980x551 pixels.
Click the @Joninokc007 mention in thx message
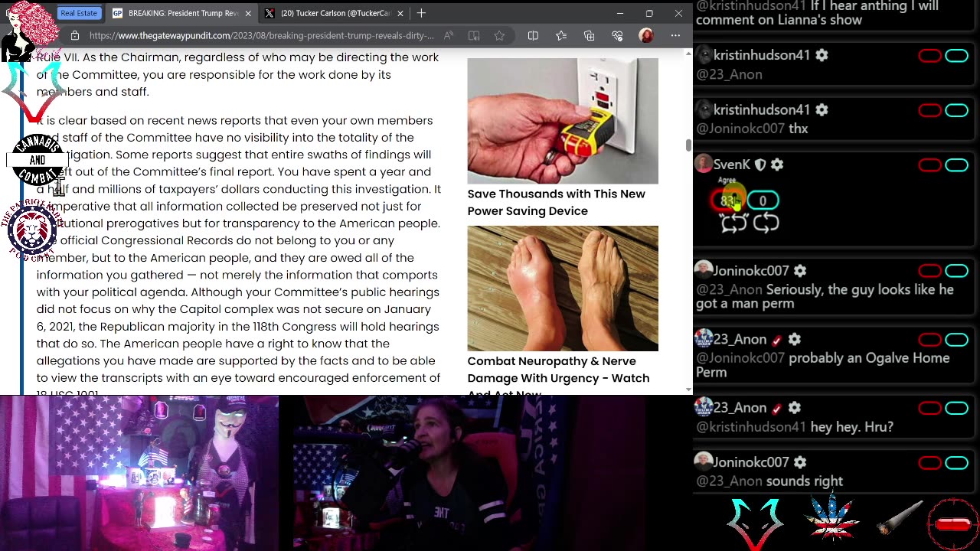click(x=740, y=129)
